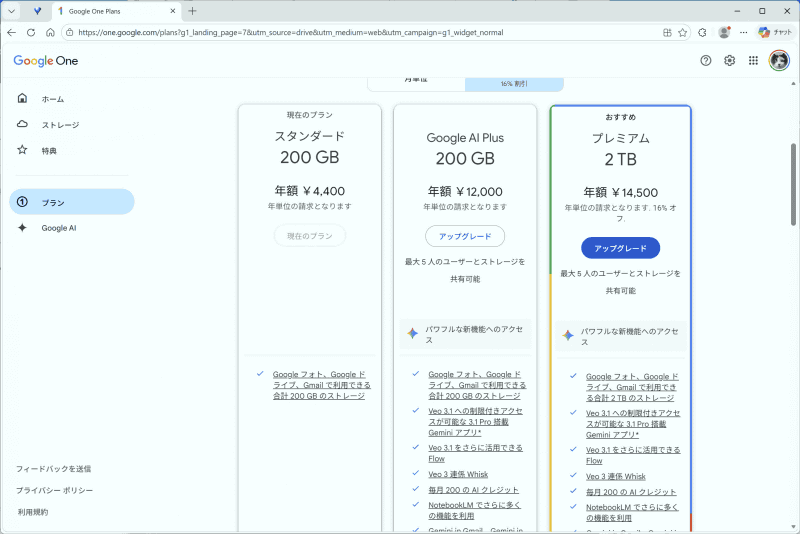
Task: Click パワフルな新機能へのアクセス banner in AI Plus
Action: 465,334
